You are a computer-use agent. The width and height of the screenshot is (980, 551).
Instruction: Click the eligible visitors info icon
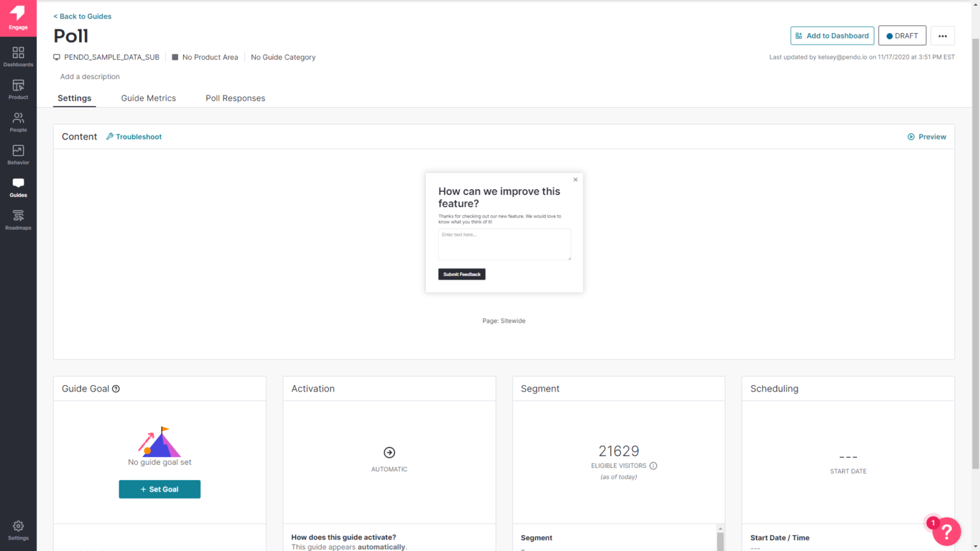pyautogui.click(x=653, y=466)
